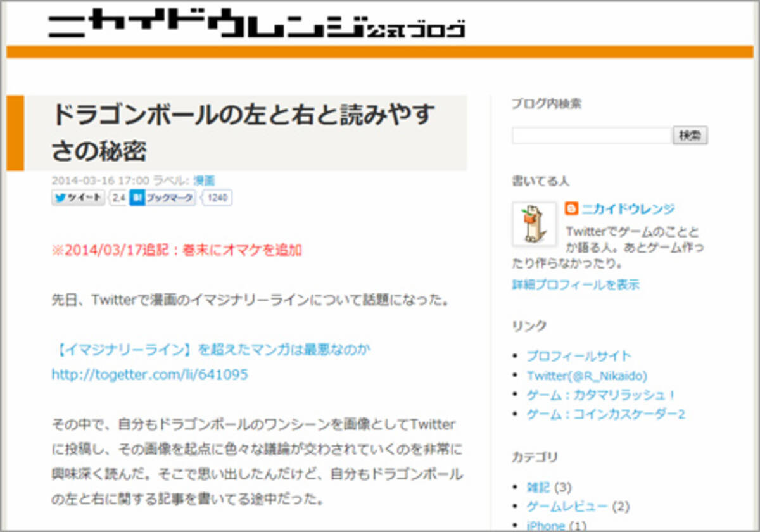Open the ニカイドウレンジ author profile link

(628, 209)
